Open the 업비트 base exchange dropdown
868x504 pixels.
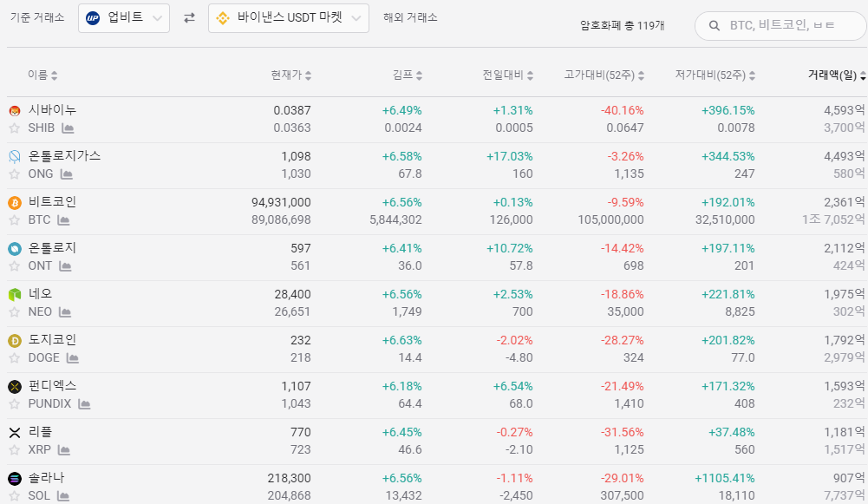coord(124,18)
